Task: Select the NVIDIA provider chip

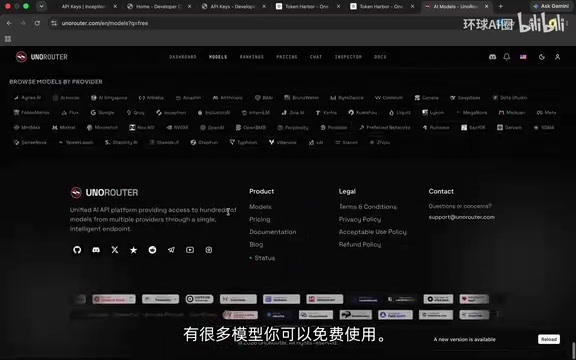Action: (177, 127)
